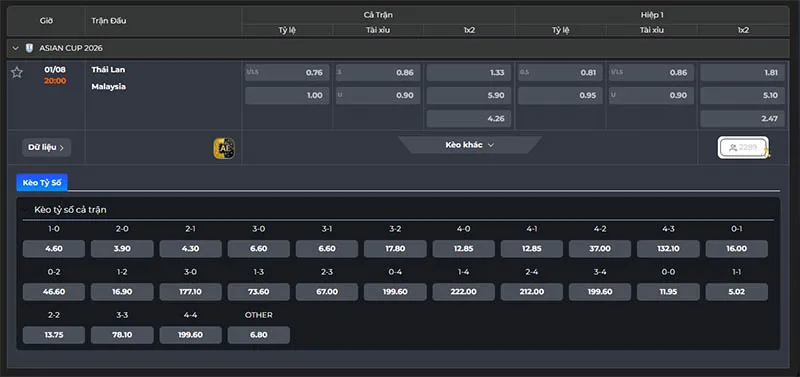This screenshot has width=800, height=377.
Task: Choose the 199.60 odds under 0-4
Action: (395, 292)
